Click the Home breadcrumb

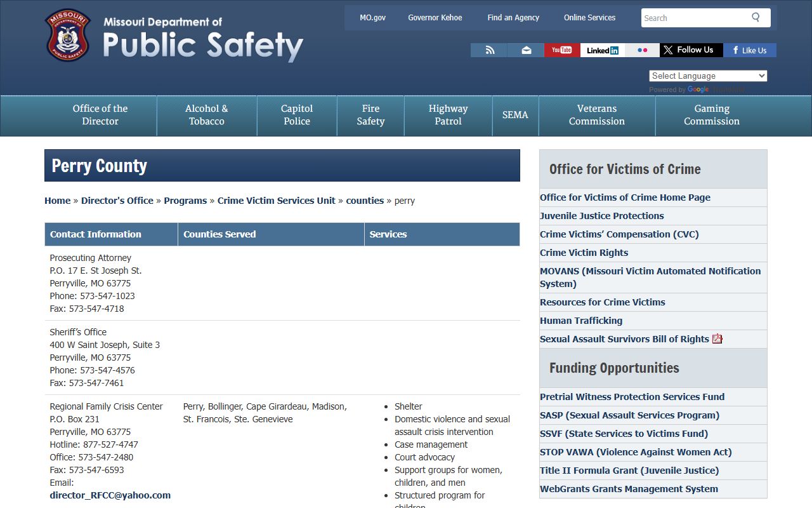(x=57, y=201)
